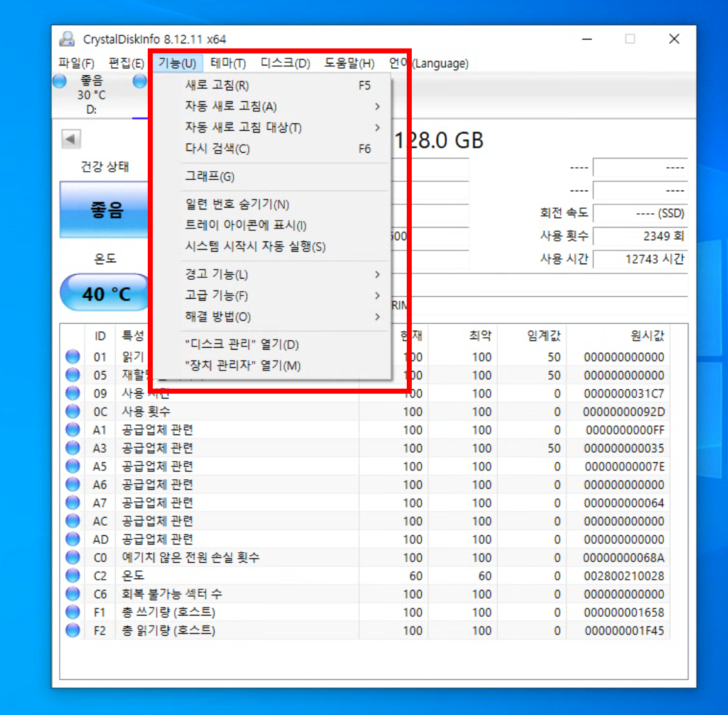728x715 pixels.
Task: Expand 해결 방법(O) submenu
Action: (x=272, y=317)
